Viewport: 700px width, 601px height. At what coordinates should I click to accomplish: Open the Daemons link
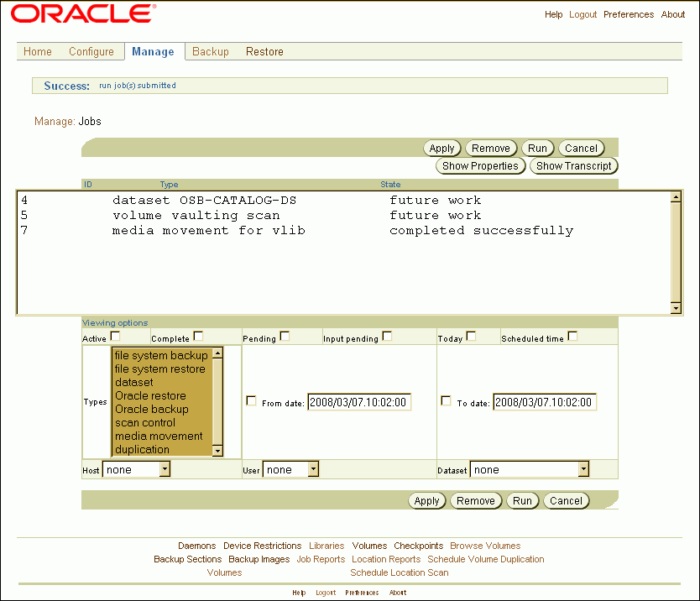197,546
